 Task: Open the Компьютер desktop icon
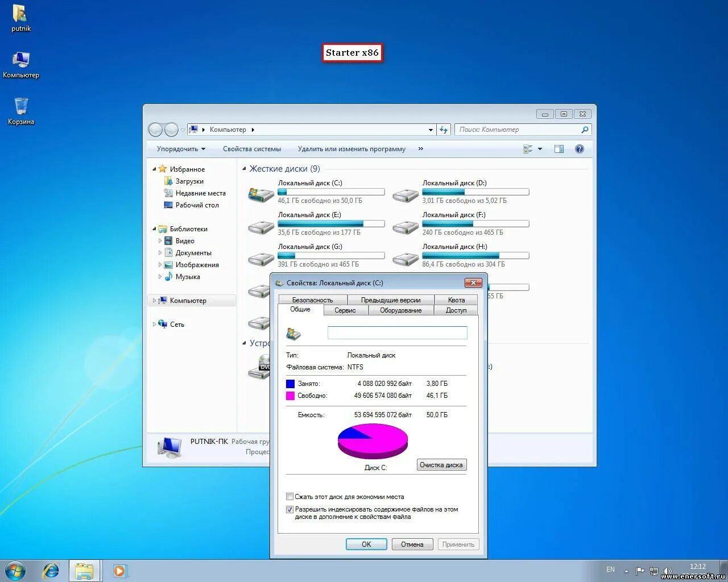21,64
